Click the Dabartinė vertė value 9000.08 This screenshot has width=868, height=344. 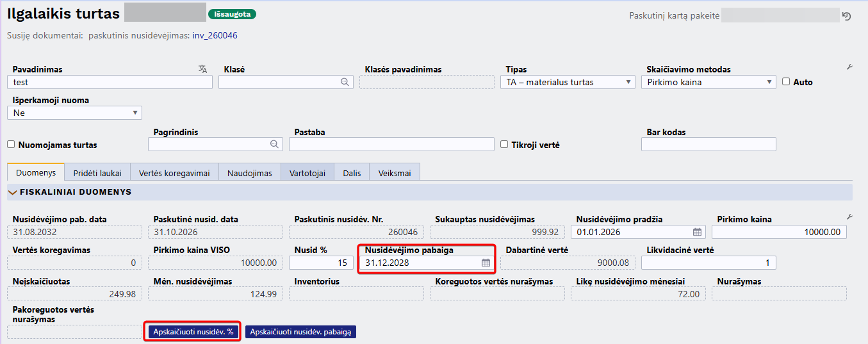coord(568,263)
